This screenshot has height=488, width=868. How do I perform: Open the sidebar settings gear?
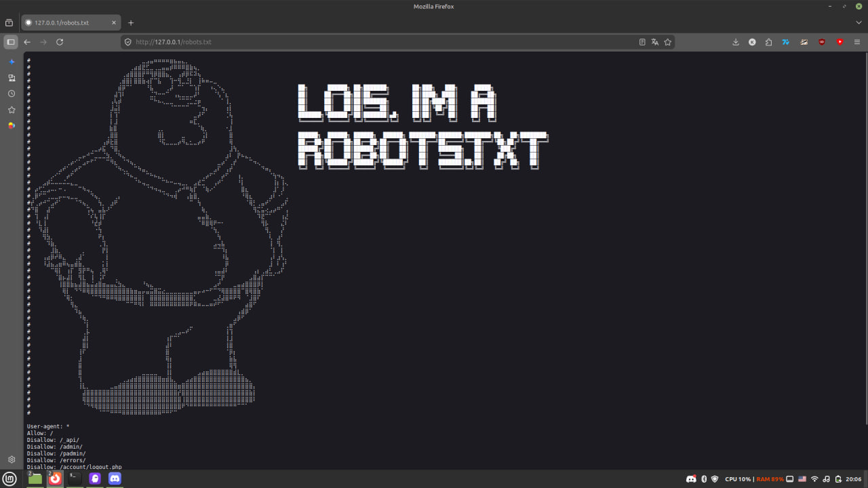pos(12,460)
